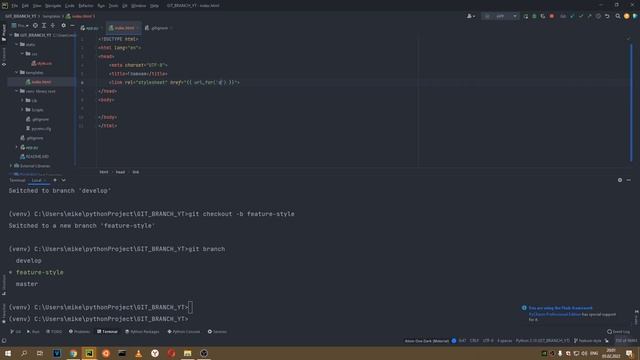Select index.html in the project tree
640x360 pixels.
[41, 82]
